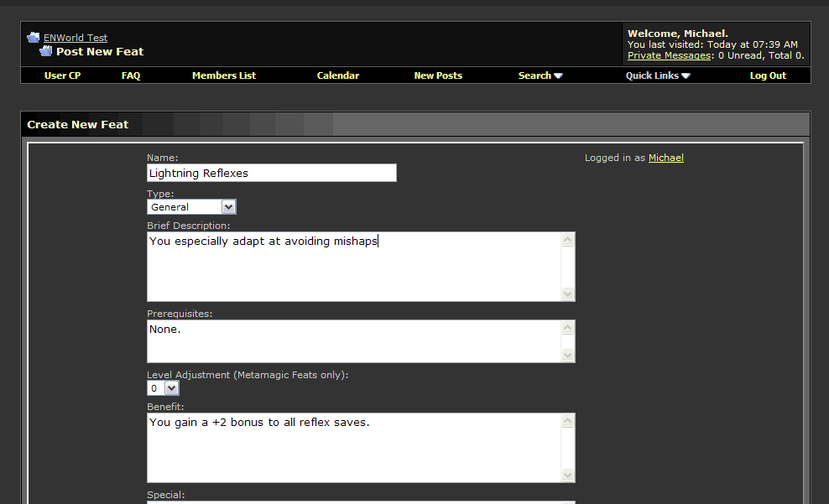The height and width of the screenshot is (504, 829).
Task: Open Private Messages link
Action: point(669,55)
